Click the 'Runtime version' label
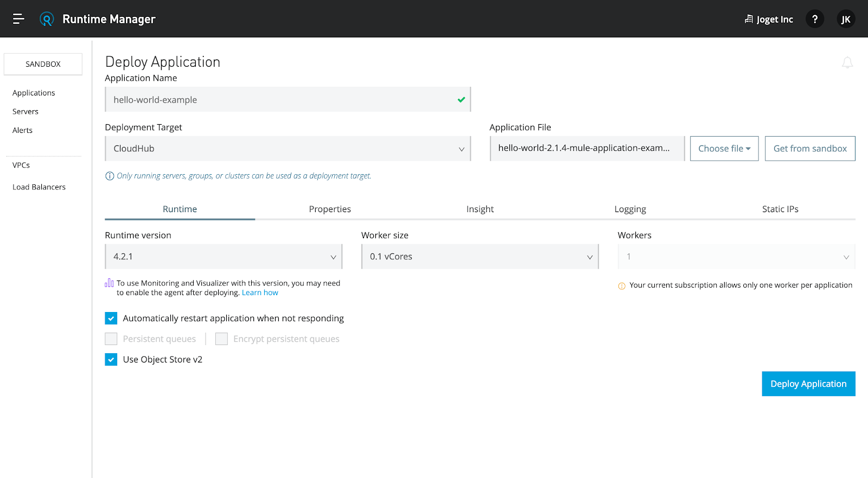 point(138,235)
